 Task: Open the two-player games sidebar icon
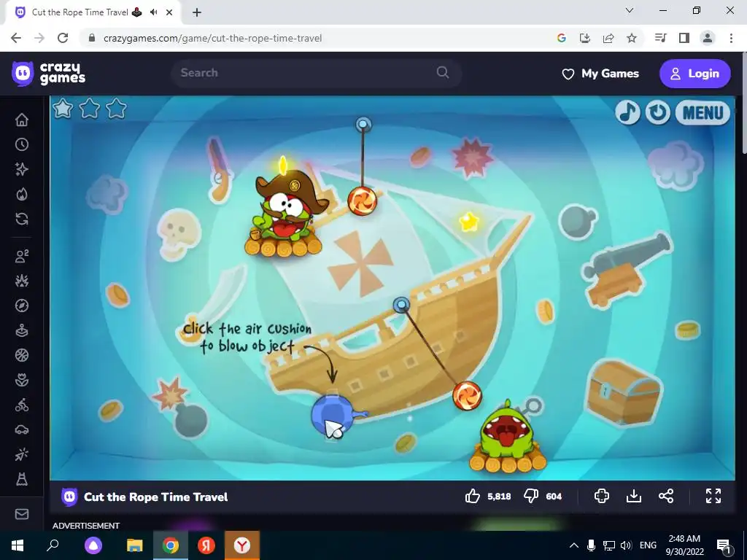pyautogui.click(x=22, y=256)
